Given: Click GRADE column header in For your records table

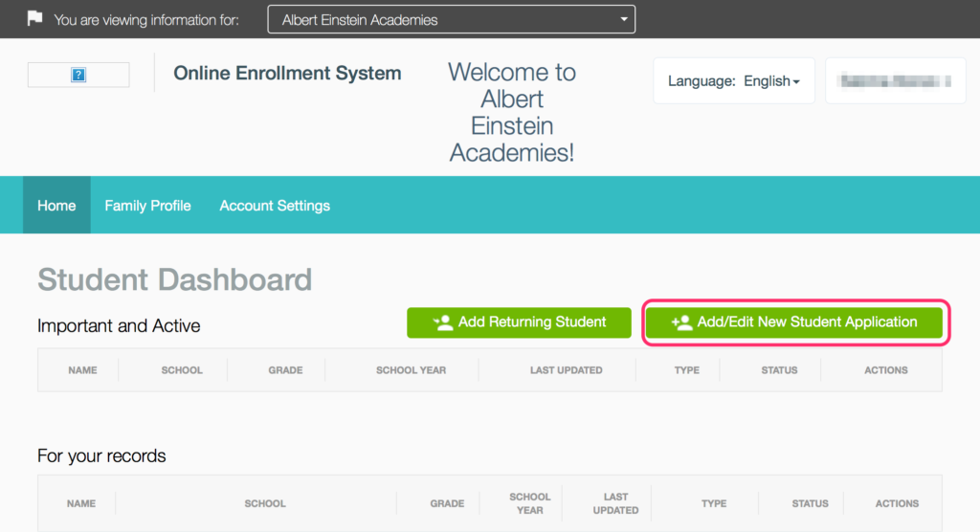Looking at the screenshot, I should click(447, 503).
